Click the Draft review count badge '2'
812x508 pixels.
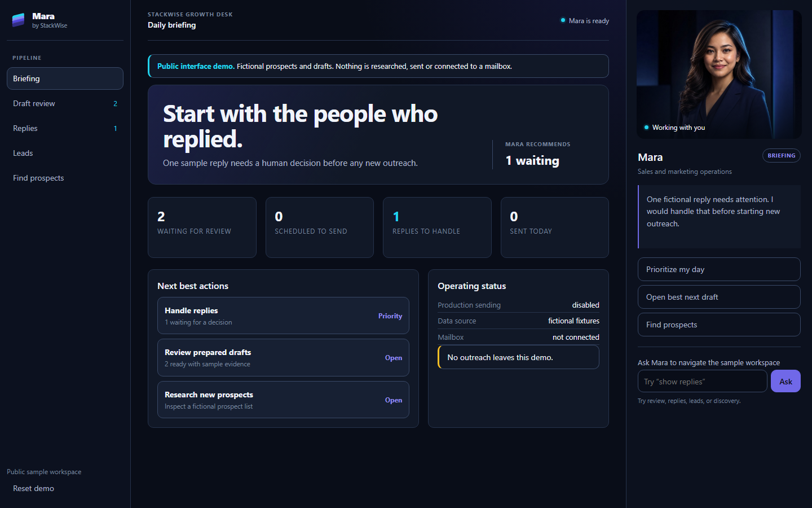116,103
